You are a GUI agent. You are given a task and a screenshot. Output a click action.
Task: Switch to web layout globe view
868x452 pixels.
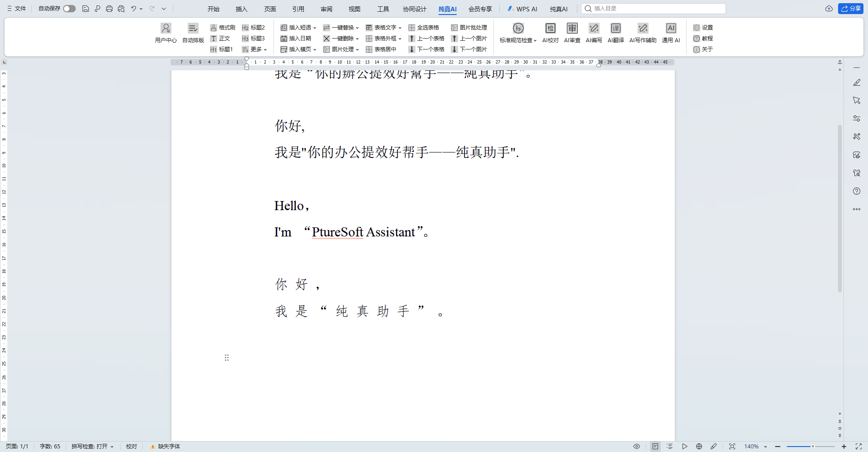click(x=699, y=447)
